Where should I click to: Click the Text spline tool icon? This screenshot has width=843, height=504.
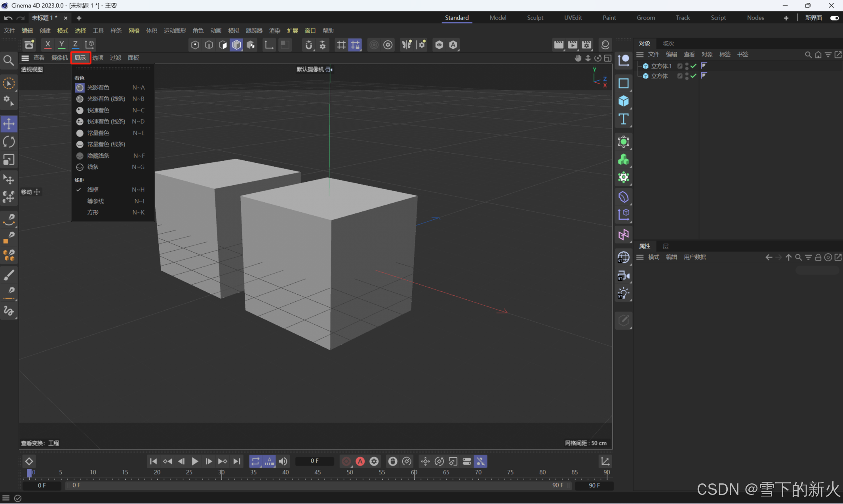624,119
